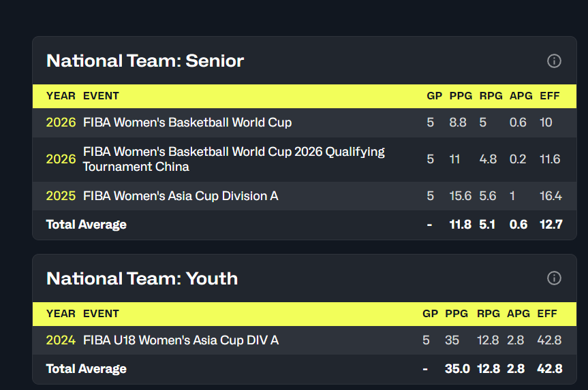Select the World Cup 2026 Qualifying Tournament China event

pos(234,159)
